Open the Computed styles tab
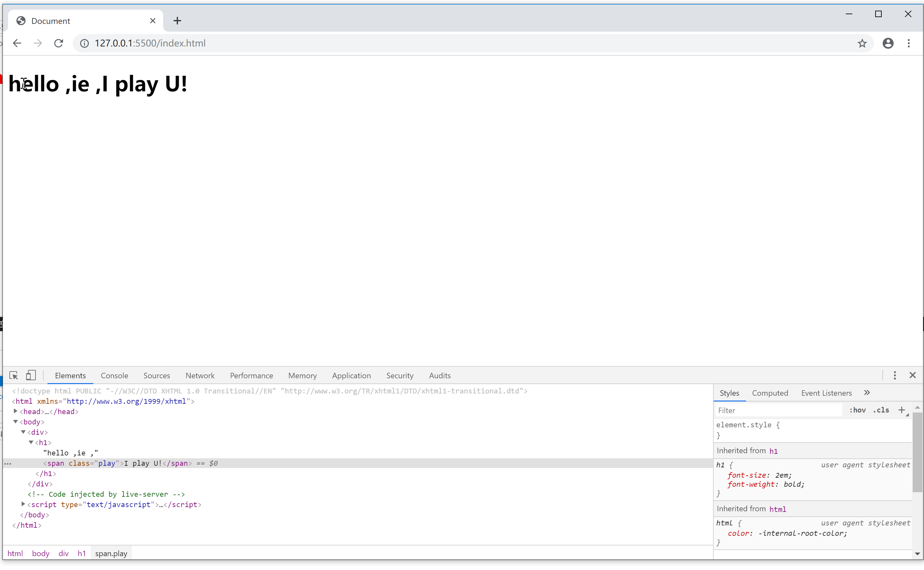Screen dimensions: 924x570 (x=770, y=393)
